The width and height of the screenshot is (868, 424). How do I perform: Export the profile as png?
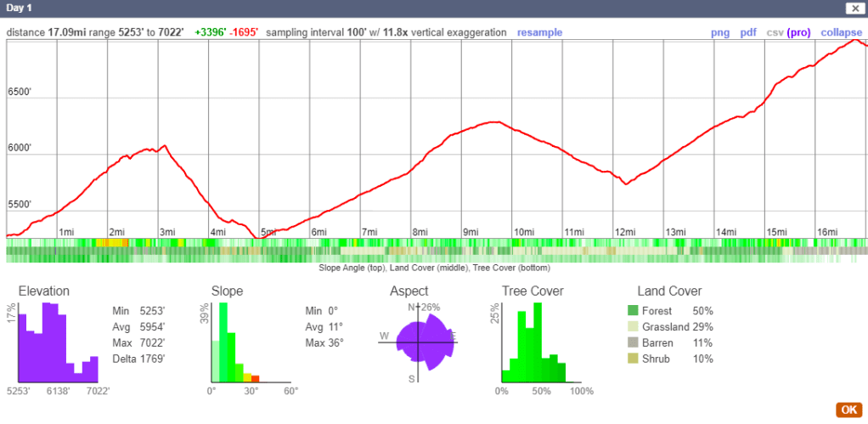pyautogui.click(x=720, y=32)
